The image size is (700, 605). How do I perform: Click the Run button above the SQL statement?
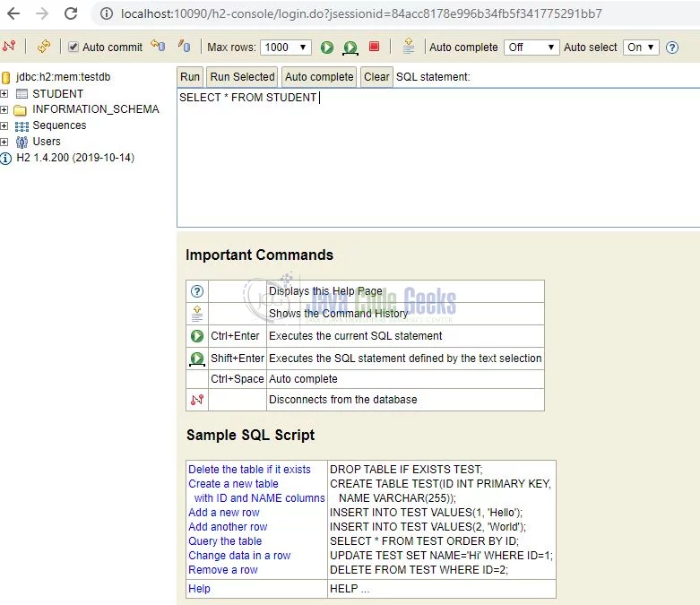(190, 77)
